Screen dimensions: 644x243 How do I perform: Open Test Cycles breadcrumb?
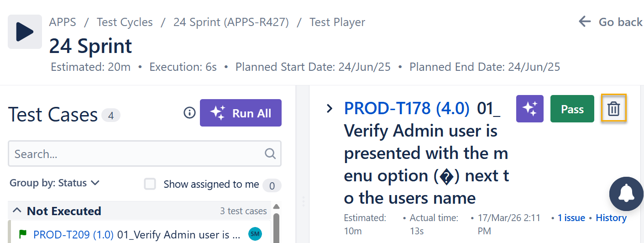coord(125,22)
